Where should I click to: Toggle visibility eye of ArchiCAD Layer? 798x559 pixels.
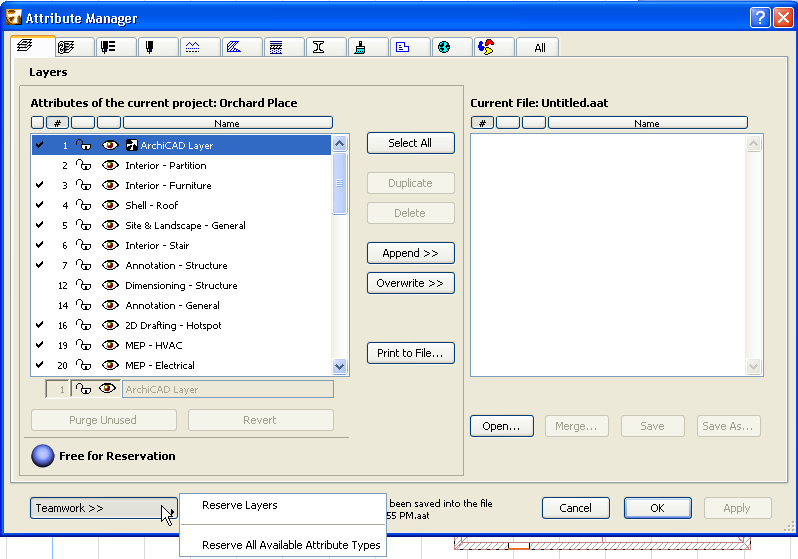110,145
